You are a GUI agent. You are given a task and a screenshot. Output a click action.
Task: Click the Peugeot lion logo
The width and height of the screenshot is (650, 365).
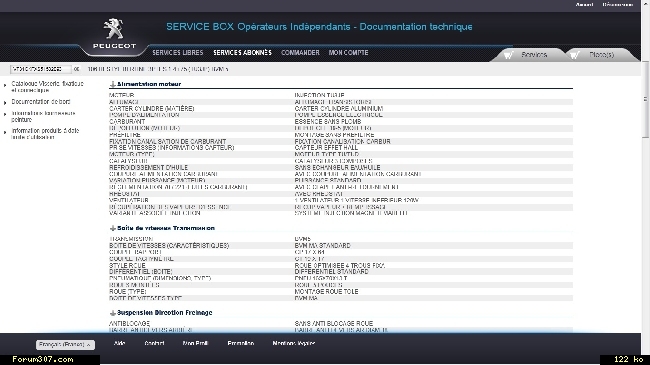pos(114,29)
